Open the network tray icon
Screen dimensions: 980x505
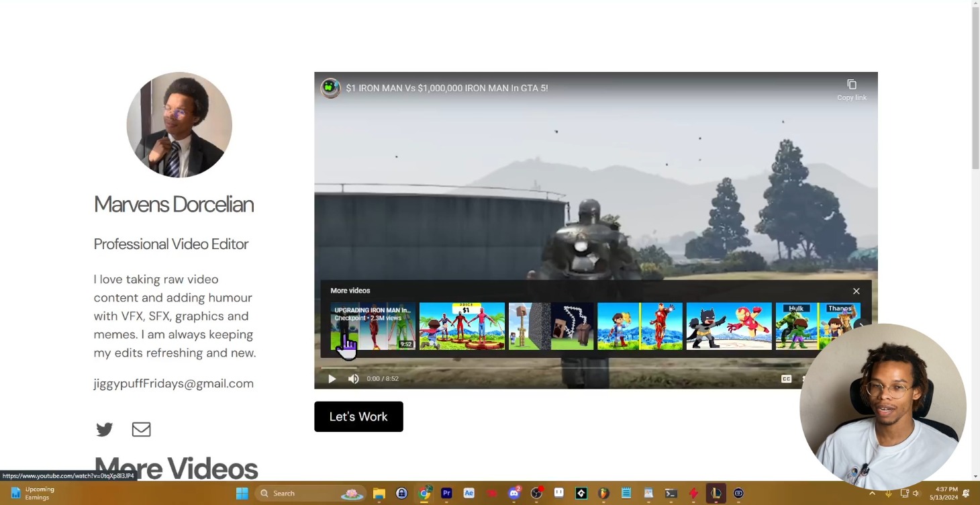pyautogui.click(x=904, y=493)
